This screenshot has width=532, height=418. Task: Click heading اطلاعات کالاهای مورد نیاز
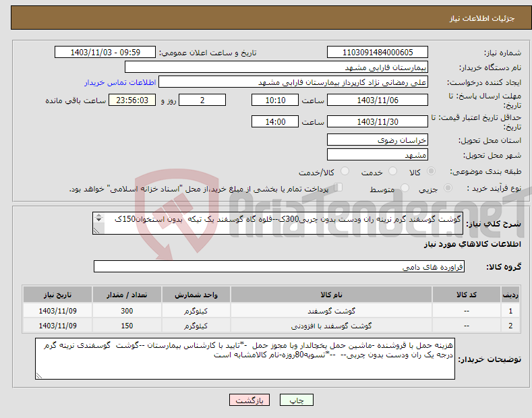(472, 244)
